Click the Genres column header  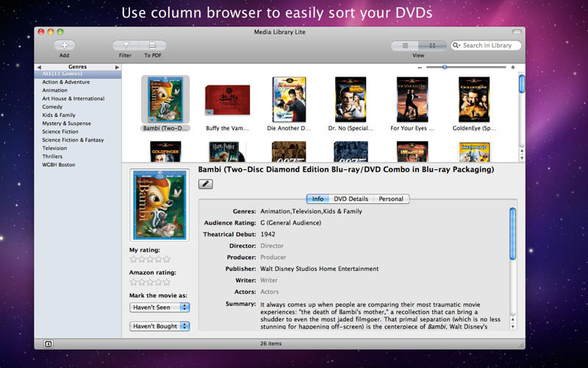(78, 67)
